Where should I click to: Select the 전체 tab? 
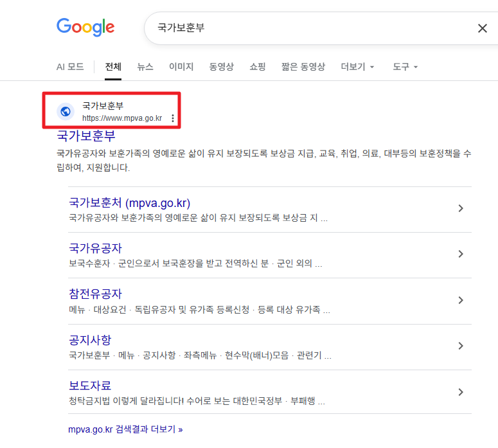(x=113, y=67)
